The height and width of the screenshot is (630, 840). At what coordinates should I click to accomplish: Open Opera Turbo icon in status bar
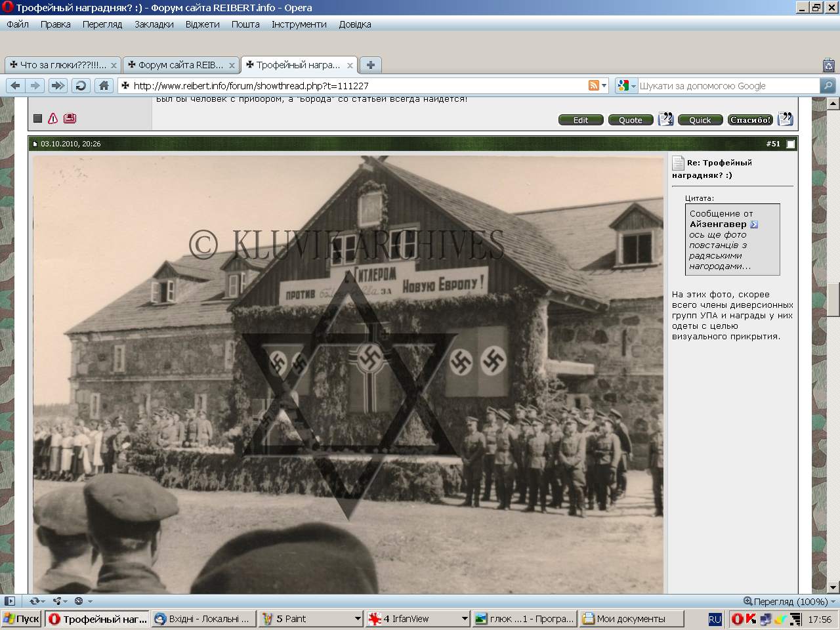click(79, 601)
